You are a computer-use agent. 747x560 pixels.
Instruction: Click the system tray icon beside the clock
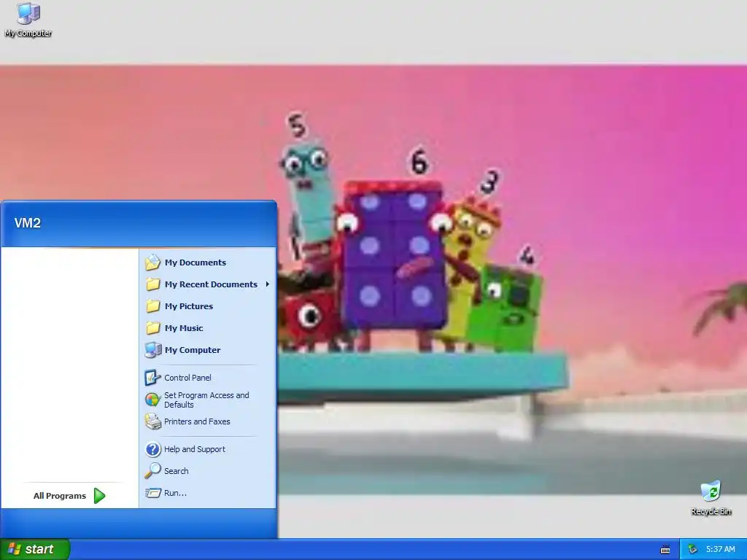click(x=692, y=550)
